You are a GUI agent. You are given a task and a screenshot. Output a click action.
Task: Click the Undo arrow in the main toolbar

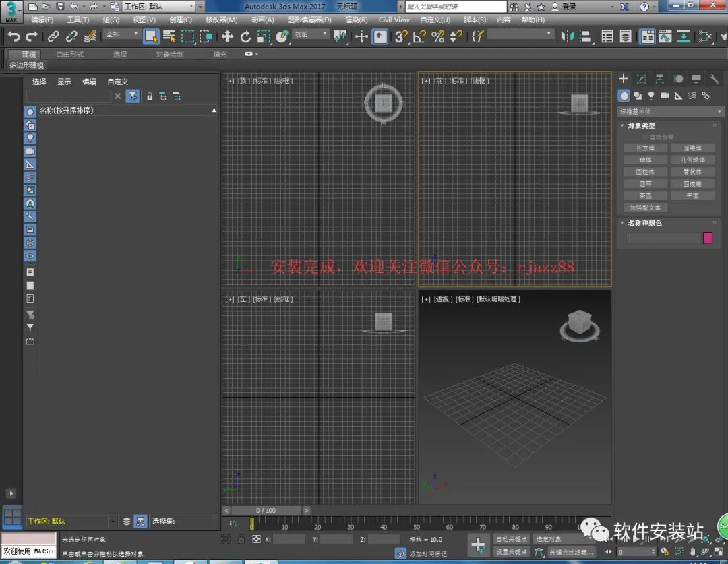click(13, 36)
